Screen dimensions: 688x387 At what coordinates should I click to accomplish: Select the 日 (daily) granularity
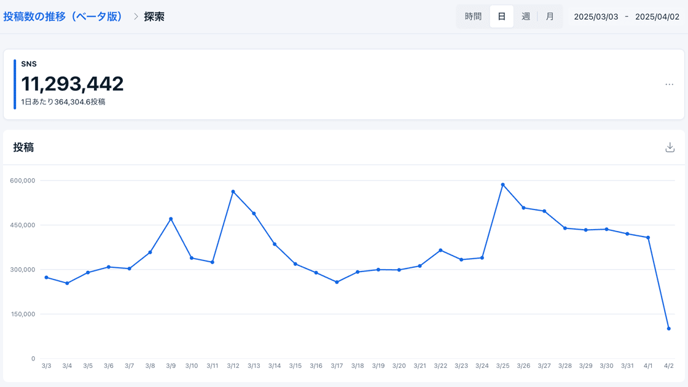coord(502,17)
